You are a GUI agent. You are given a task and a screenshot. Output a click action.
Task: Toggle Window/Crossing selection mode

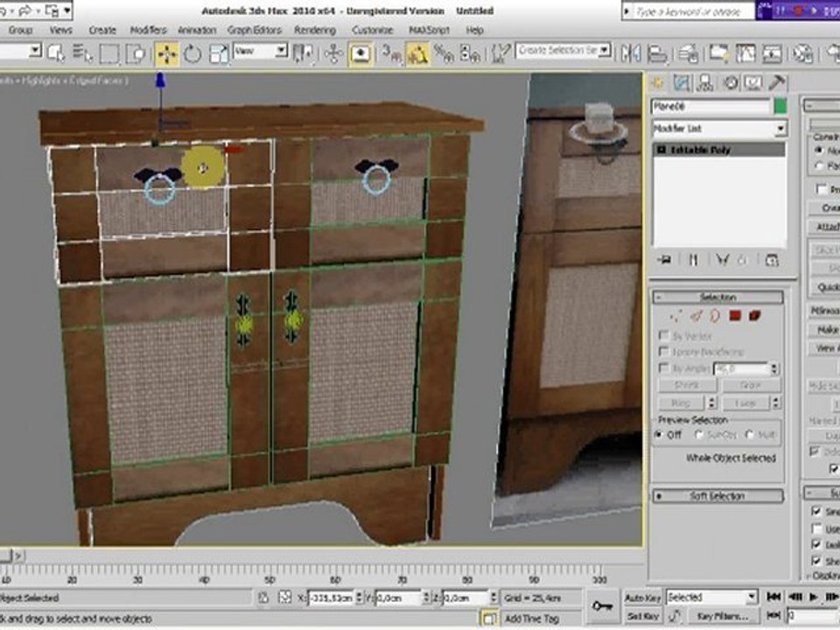(x=136, y=54)
